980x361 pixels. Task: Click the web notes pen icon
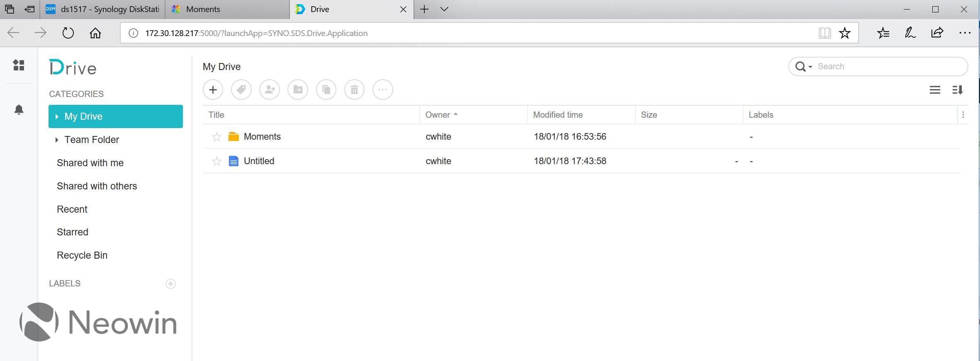point(910,33)
